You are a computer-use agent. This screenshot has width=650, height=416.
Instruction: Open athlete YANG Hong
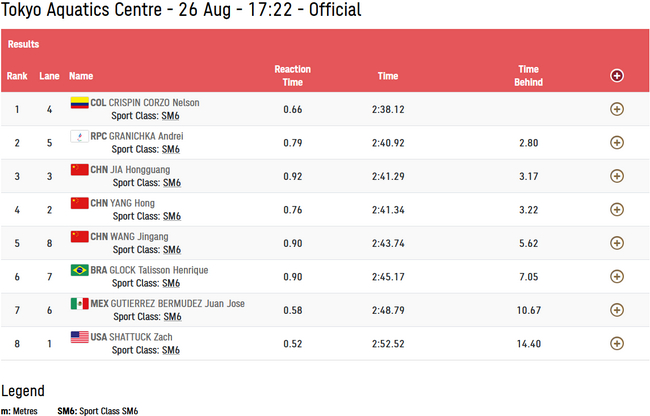(x=132, y=203)
